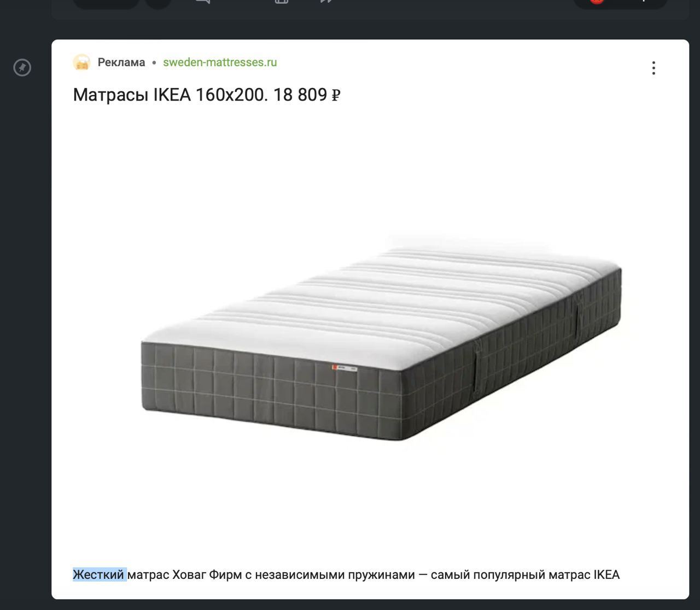Click the description text about Ховаг Фирм
The image size is (700, 610).
pyautogui.click(x=346, y=575)
